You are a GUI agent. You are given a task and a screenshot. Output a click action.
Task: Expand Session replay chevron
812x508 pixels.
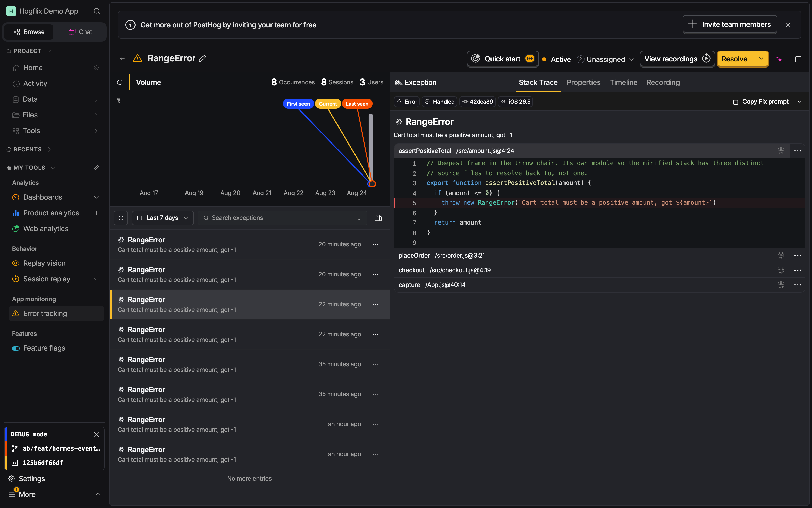tap(96, 279)
